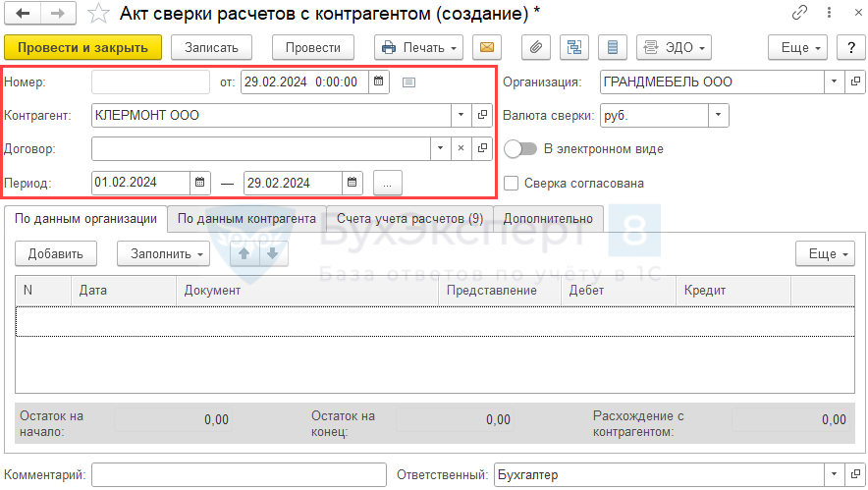The image size is (868, 490).
Task: Check the 'Сверка согласована' checkbox
Action: tap(511, 183)
